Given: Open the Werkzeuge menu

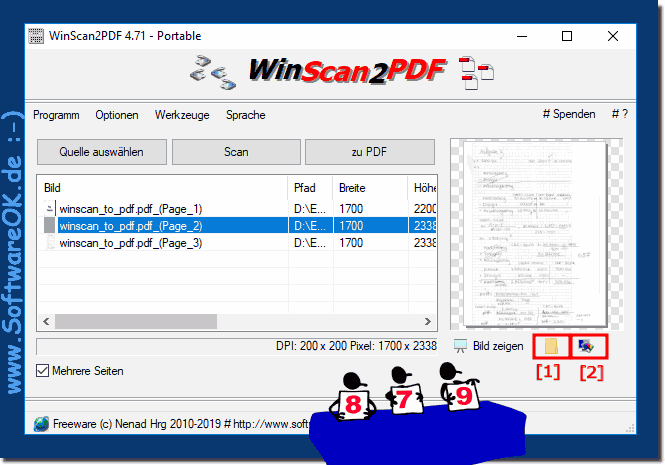Looking at the screenshot, I should 182,115.
